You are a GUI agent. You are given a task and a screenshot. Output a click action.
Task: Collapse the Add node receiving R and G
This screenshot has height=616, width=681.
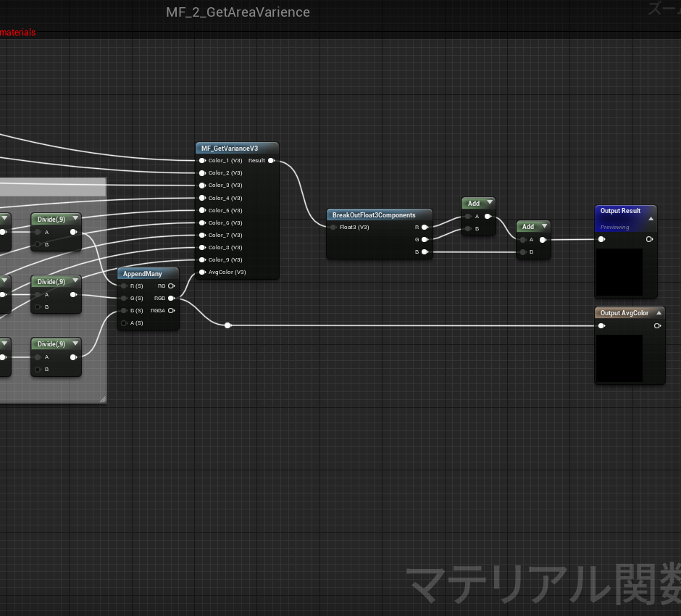[490, 202]
